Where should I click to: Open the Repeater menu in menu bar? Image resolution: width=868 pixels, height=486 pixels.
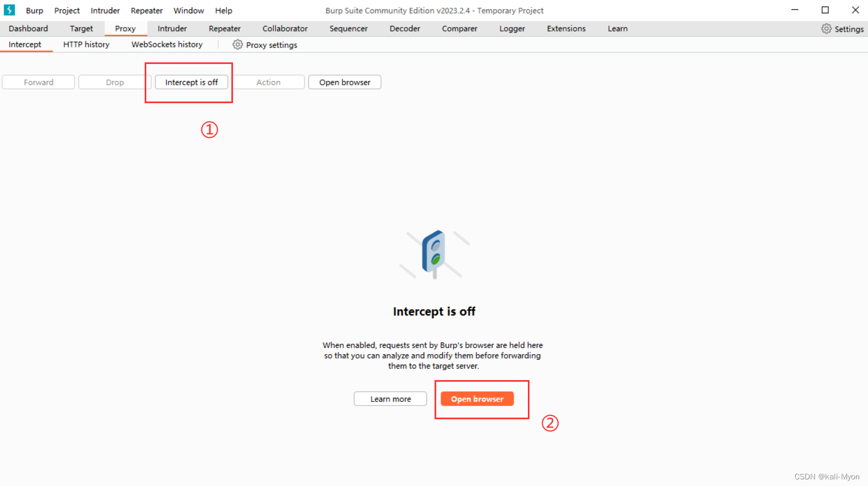[147, 10]
